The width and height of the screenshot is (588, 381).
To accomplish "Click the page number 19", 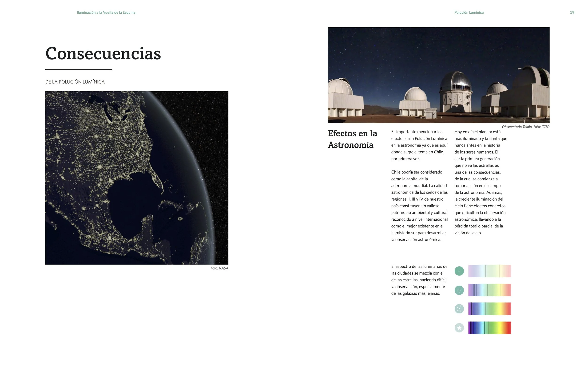I will pos(572,12).
